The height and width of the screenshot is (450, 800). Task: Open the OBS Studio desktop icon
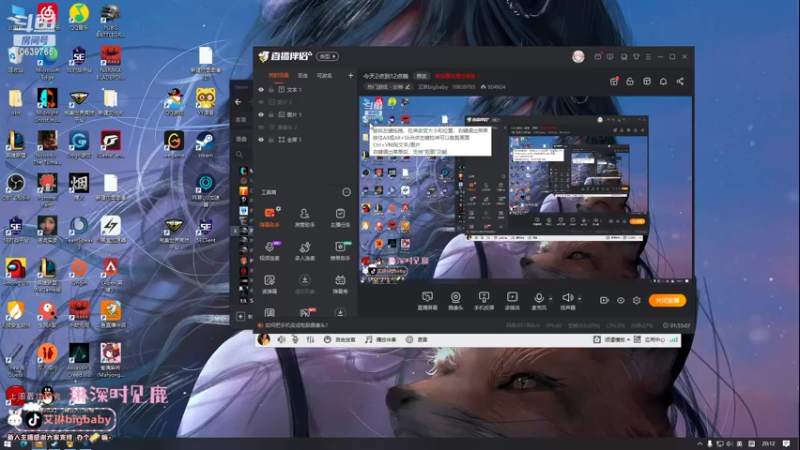point(16,187)
